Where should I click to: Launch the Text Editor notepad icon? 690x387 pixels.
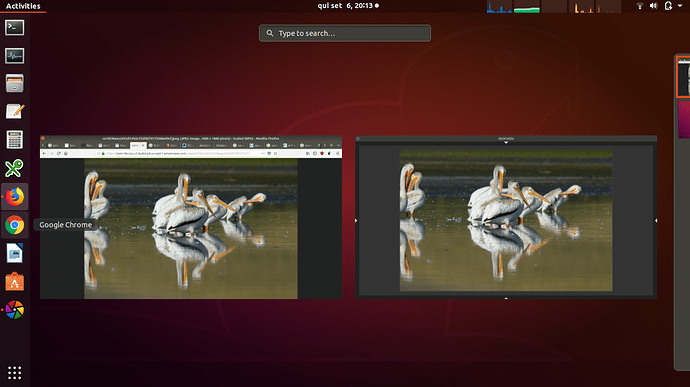point(15,112)
